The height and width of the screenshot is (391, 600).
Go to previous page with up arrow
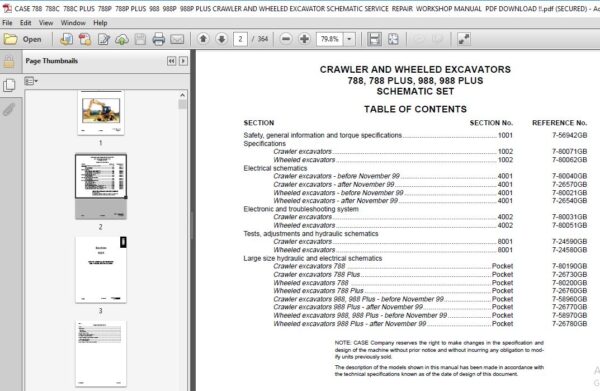[x=203, y=39]
